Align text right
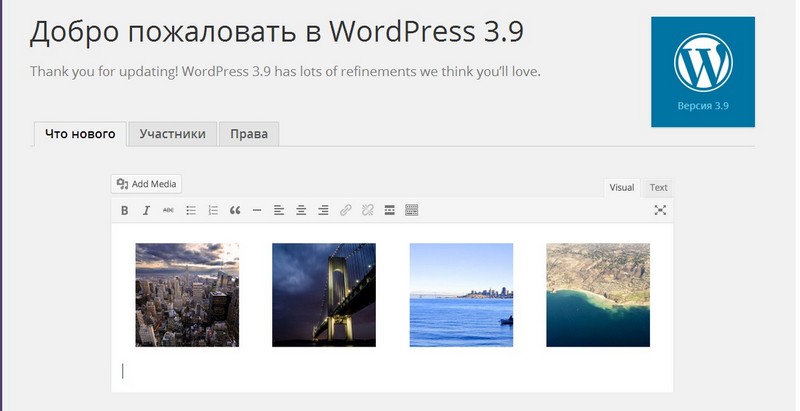This screenshot has width=800, height=411. click(323, 210)
